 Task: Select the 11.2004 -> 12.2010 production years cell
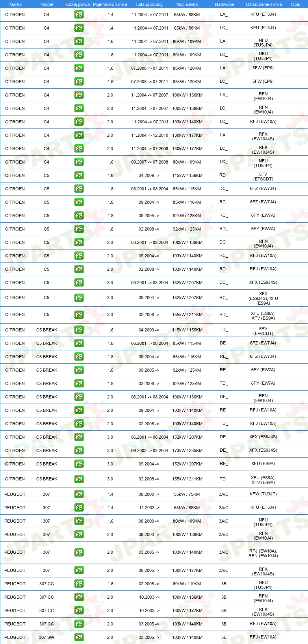point(150,135)
